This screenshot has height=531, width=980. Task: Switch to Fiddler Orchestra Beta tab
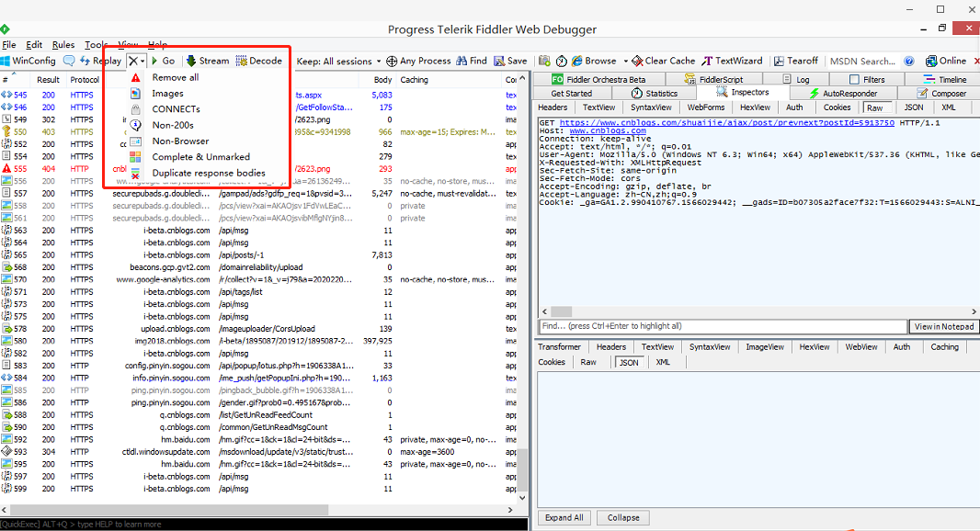tap(598, 79)
